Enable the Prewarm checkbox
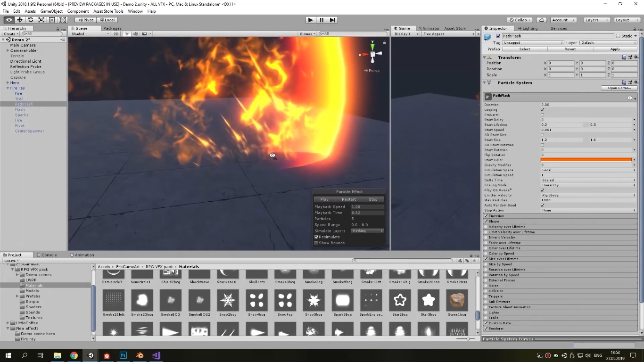This screenshot has width=644, height=362. (542, 115)
